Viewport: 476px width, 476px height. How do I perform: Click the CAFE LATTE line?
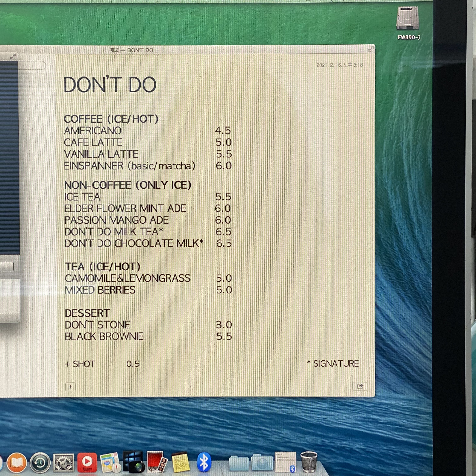pos(93,142)
